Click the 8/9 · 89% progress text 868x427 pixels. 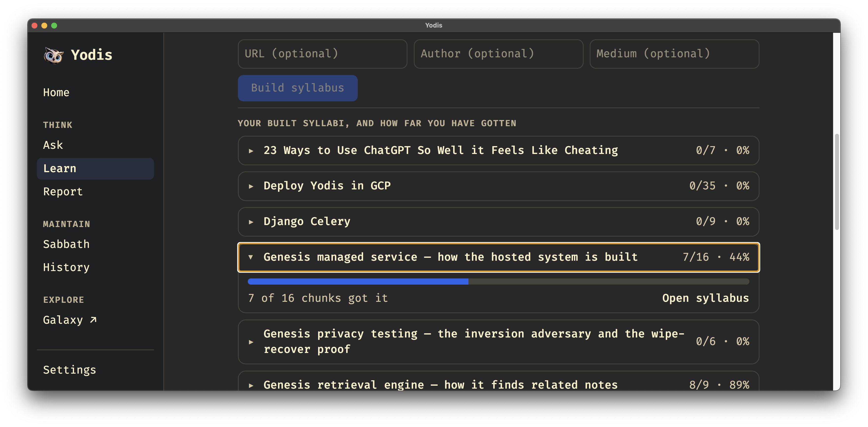click(719, 384)
